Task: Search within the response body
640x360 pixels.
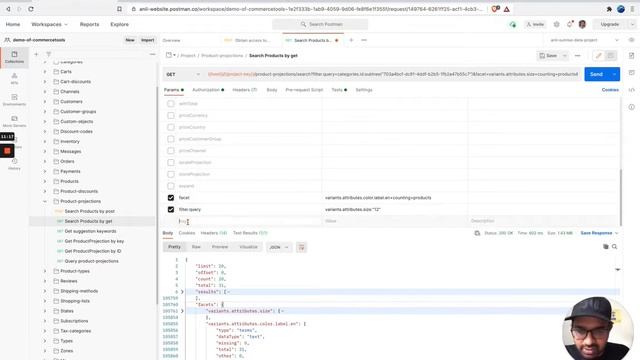Action: click(x=615, y=247)
